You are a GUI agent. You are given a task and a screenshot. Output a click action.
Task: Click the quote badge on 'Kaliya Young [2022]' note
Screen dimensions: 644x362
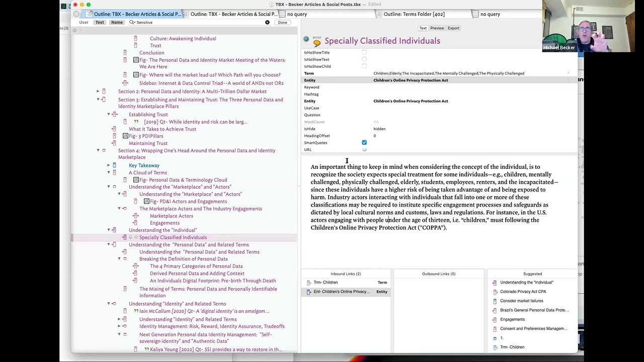146,349
